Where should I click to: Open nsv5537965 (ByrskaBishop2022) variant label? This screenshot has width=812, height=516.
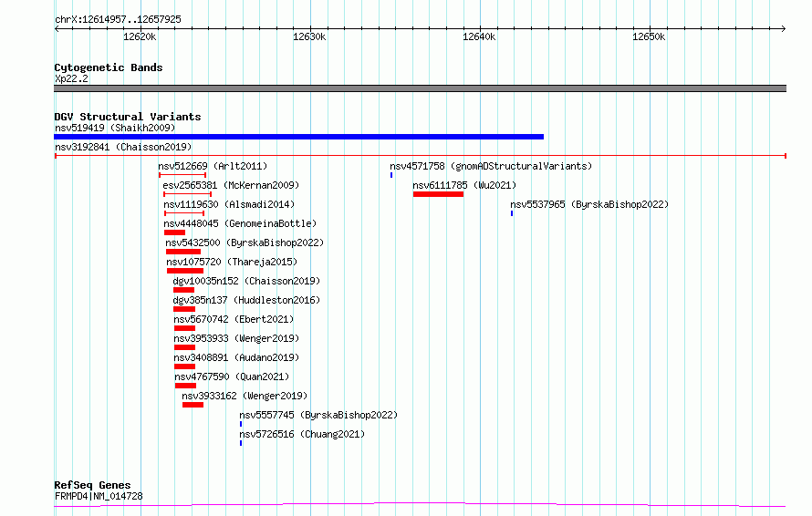click(x=589, y=204)
